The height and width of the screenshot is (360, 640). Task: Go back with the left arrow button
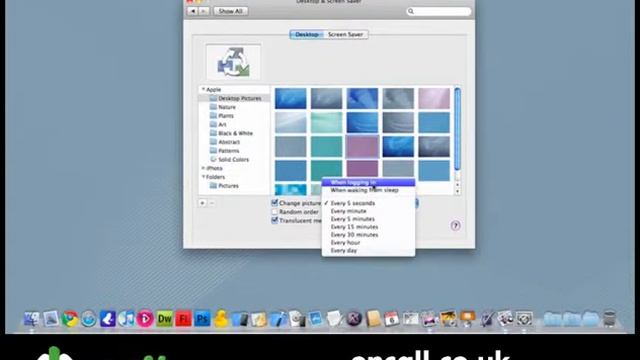tap(193, 11)
